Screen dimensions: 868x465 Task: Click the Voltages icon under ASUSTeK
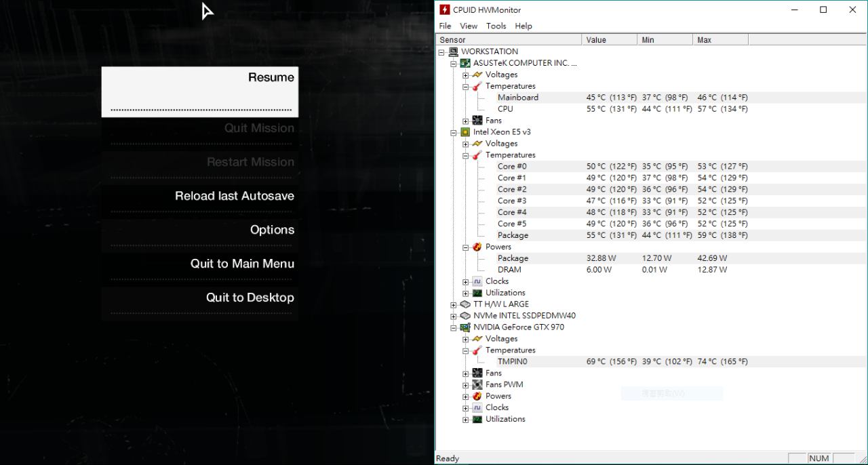[x=477, y=75]
